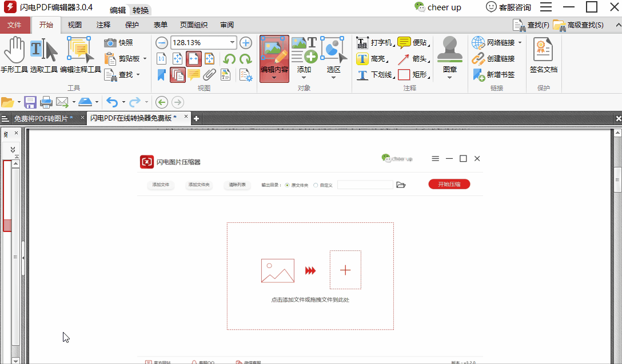Click the email envelope icon
622x364 pixels.
[x=62, y=102]
